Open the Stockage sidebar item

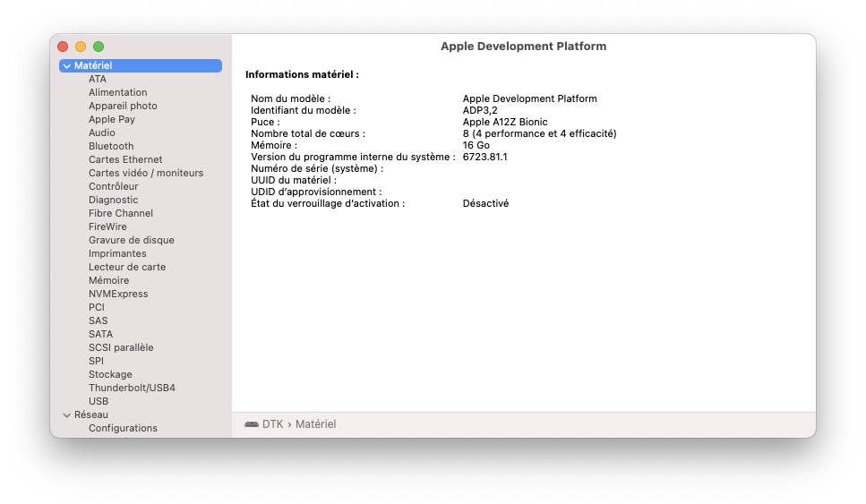click(110, 374)
